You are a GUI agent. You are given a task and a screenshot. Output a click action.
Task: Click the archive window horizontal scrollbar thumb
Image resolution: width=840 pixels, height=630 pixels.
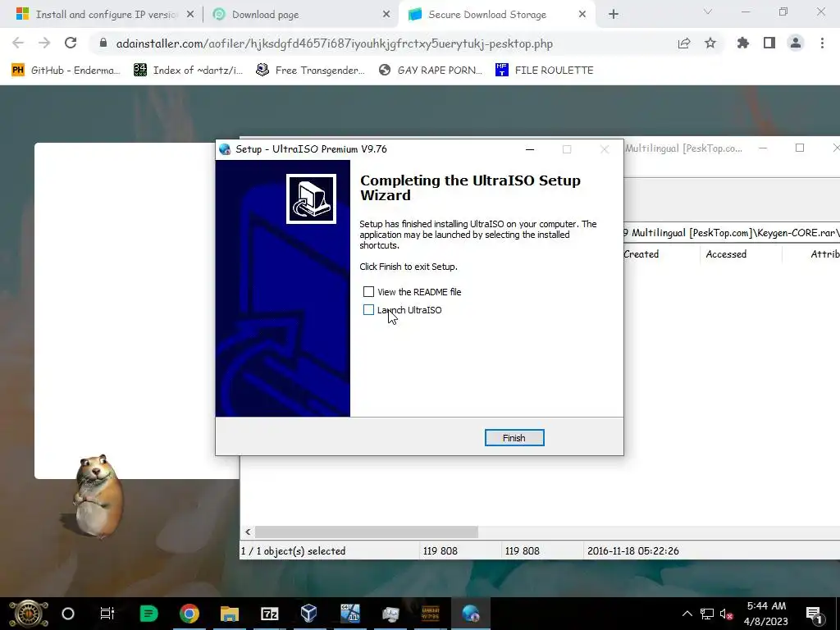(367, 532)
